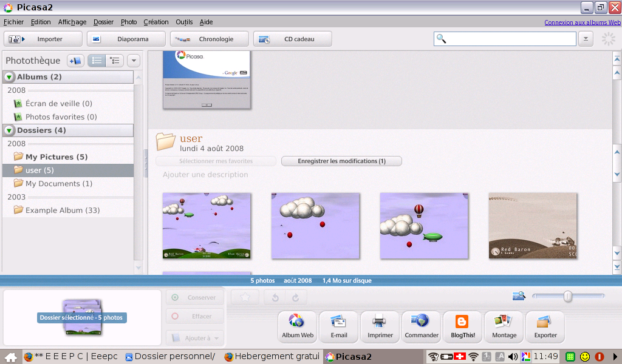This screenshot has width=622, height=364.
Task: Follow the Connexion aux albums Web link
Action: 583,22
